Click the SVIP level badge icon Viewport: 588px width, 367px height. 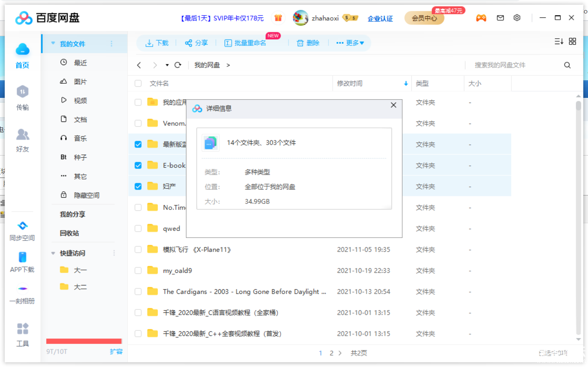(x=350, y=18)
